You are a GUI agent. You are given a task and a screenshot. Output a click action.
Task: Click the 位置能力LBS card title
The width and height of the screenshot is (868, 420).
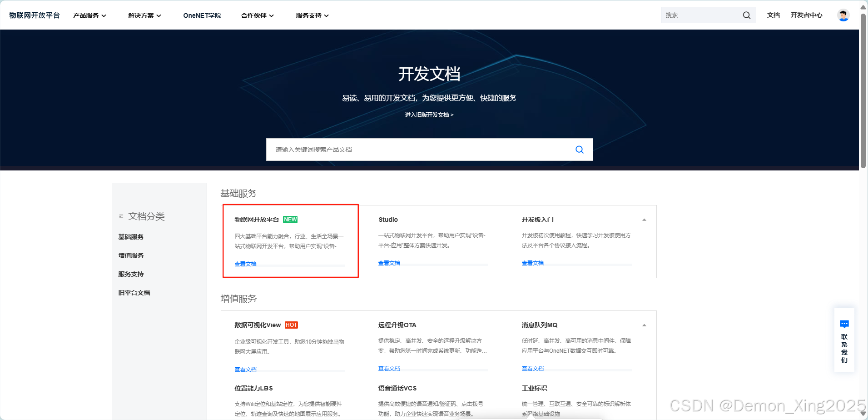pos(253,388)
